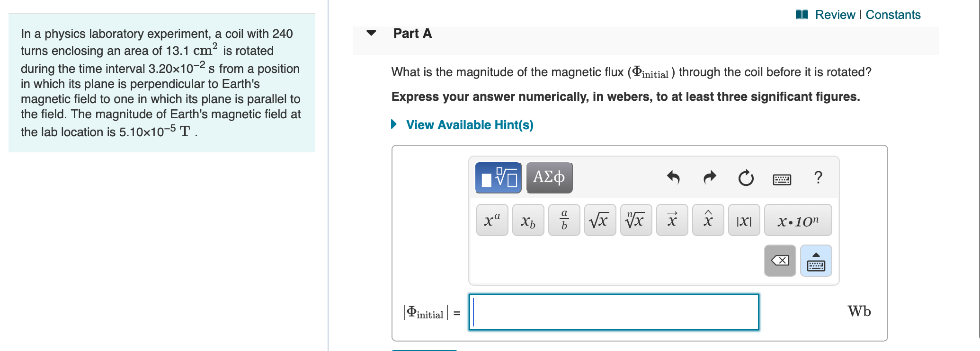Click the help question mark in the toolbar
This screenshot has height=351, width=980.
[818, 178]
